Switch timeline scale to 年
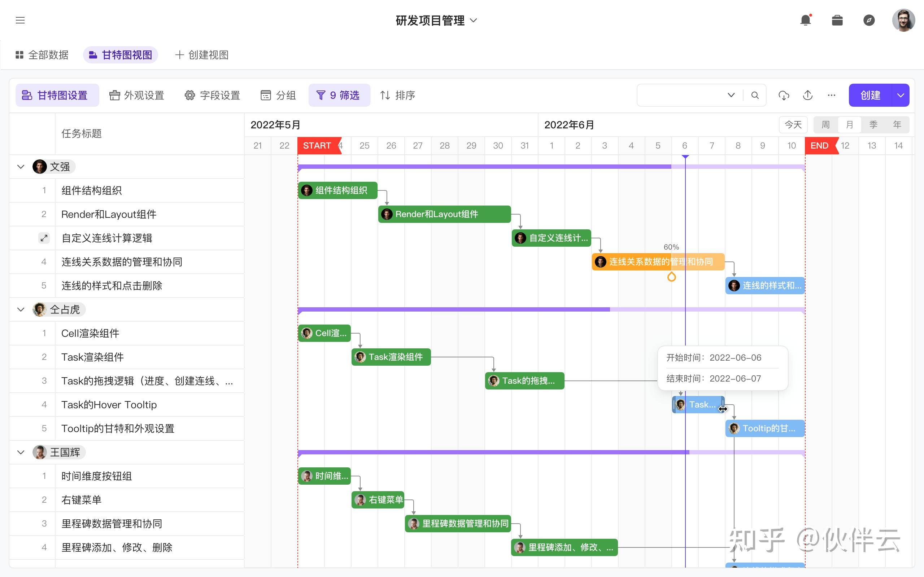924x577 pixels. 897,125
